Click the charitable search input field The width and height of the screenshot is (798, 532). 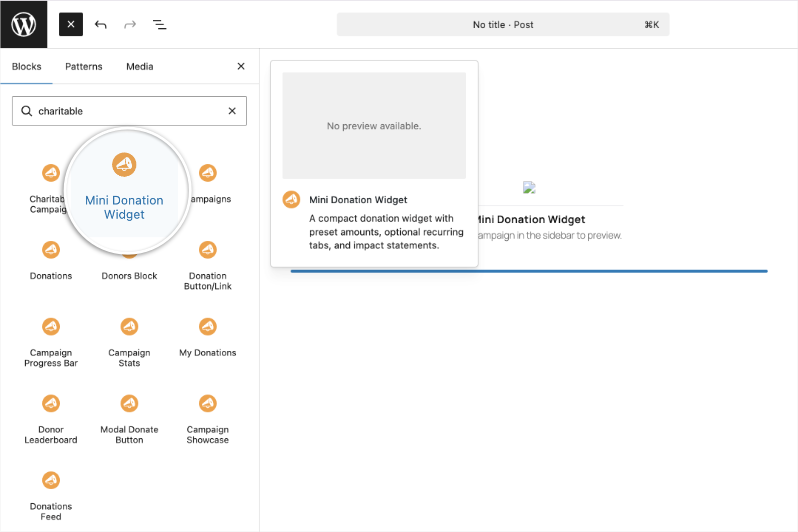pyautogui.click(x=125, y=111)
